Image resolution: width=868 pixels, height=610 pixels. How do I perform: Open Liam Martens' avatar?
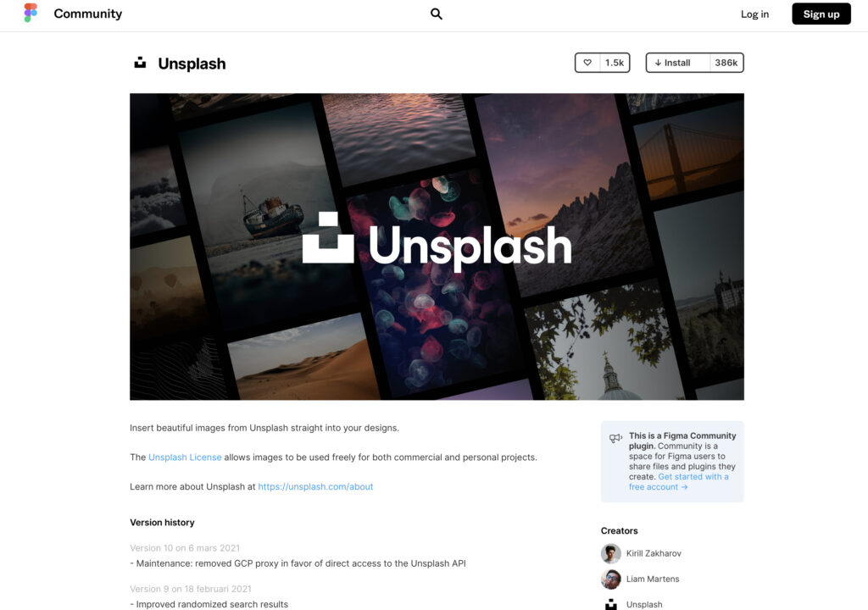[610, 579]
